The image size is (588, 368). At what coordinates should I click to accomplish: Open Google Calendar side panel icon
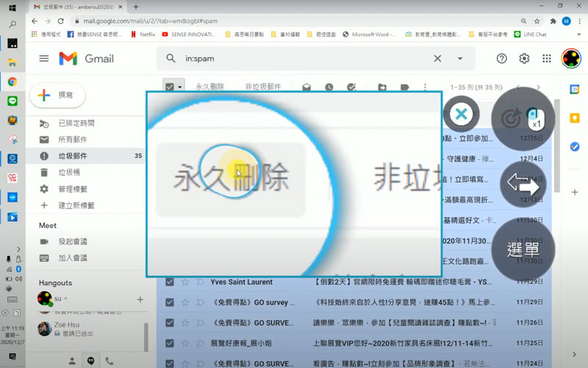point(575,89)
